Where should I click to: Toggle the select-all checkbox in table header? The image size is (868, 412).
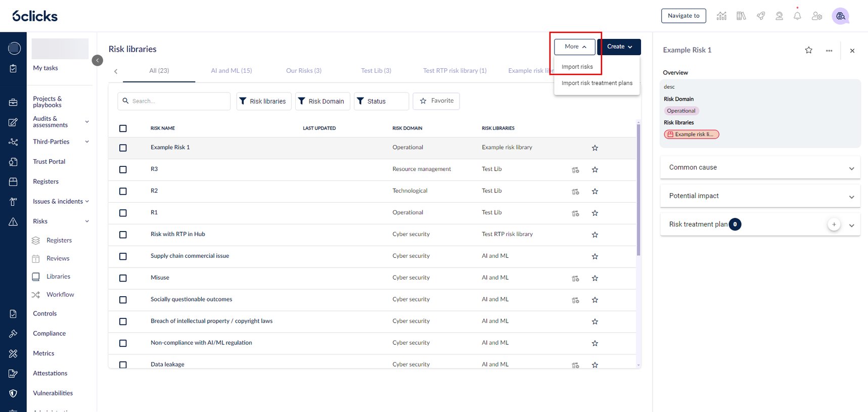(x=123, y=128)
